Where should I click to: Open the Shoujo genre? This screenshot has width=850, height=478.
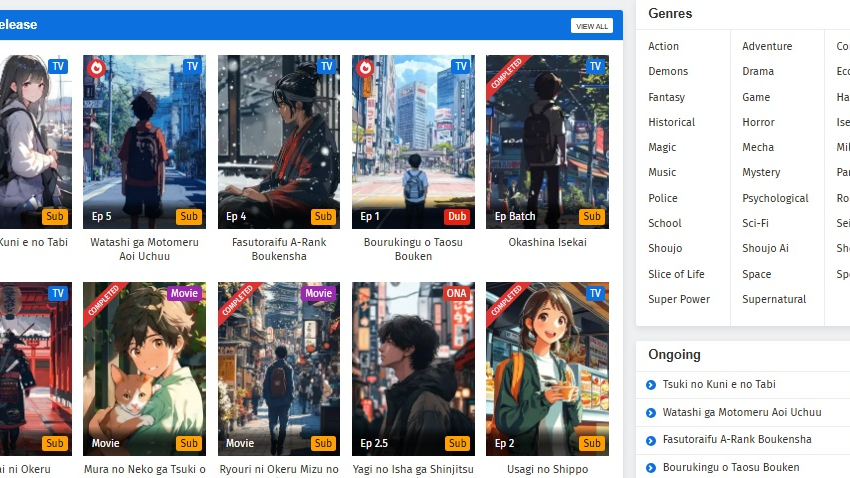pos(665,248)
